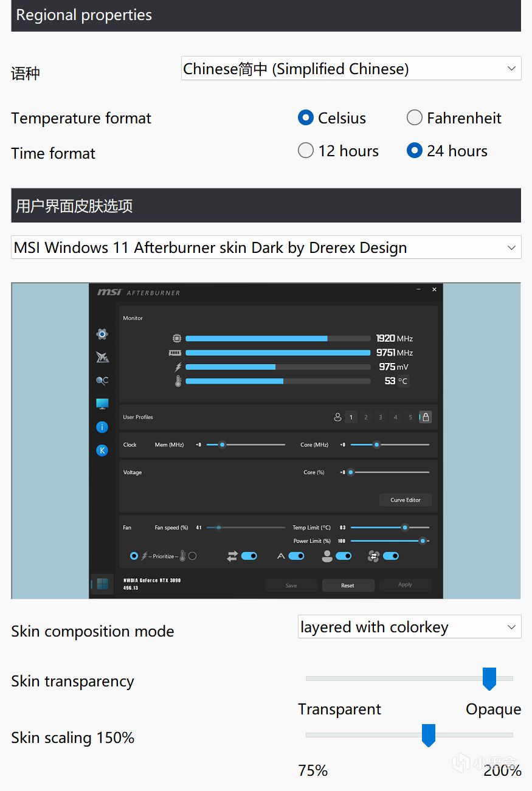Screen dimensions: 532x791
Task: Click the 975 mV voltage reading
Action: click(x=394, y=367)
